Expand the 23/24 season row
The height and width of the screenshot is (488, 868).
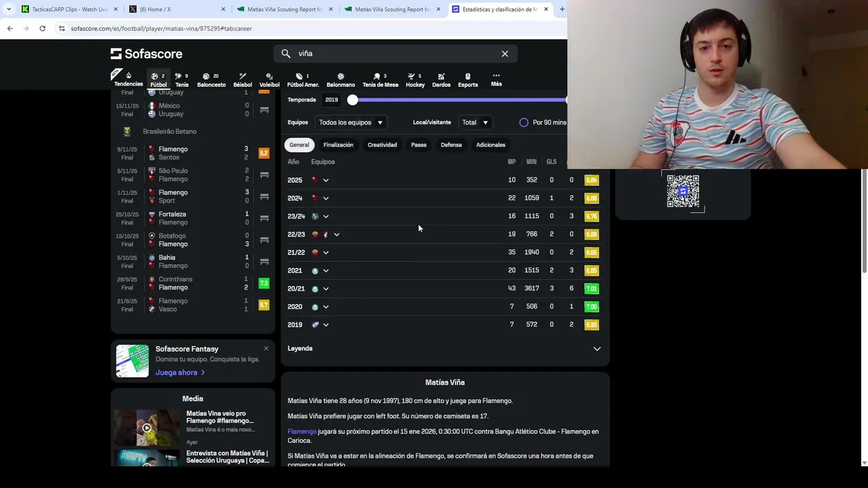325,216
